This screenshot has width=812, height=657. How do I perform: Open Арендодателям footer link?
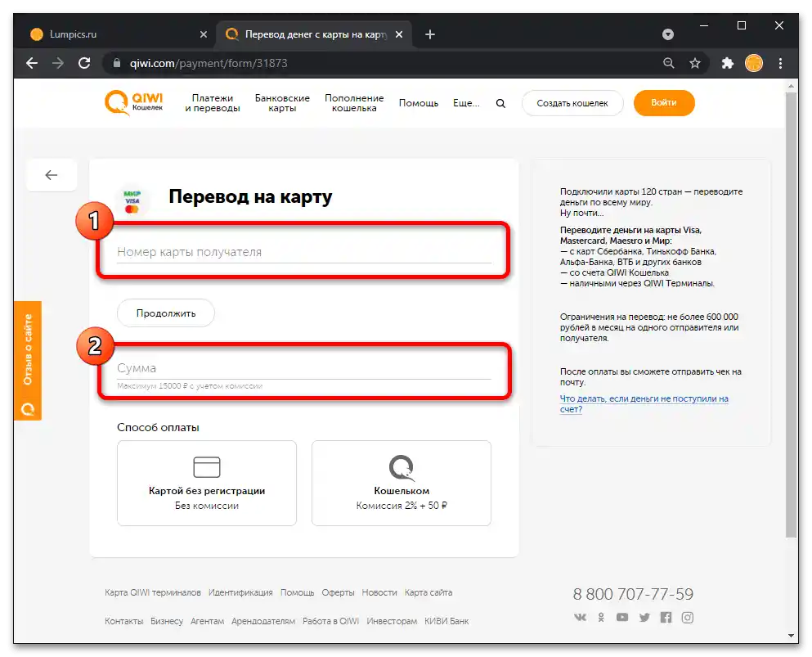(263, 621)
